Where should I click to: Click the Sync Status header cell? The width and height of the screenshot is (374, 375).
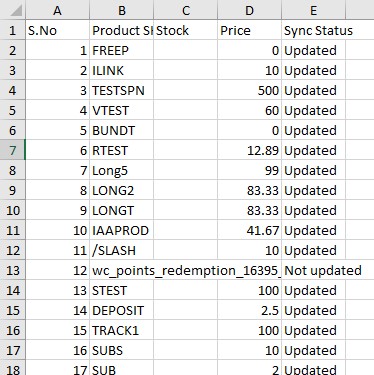(313, 30)
